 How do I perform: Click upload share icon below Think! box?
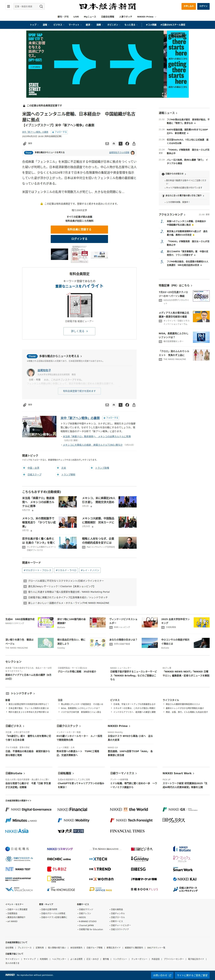[134, 405]
